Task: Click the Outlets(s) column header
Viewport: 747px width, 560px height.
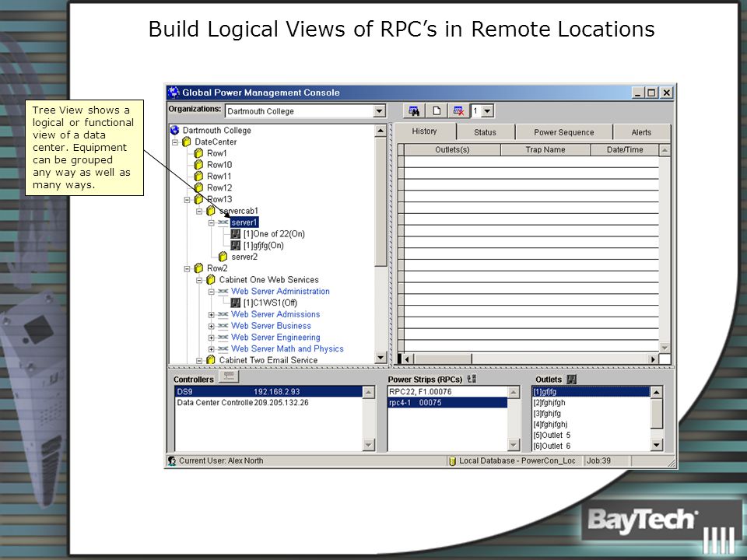Action: tap(452, 149)
